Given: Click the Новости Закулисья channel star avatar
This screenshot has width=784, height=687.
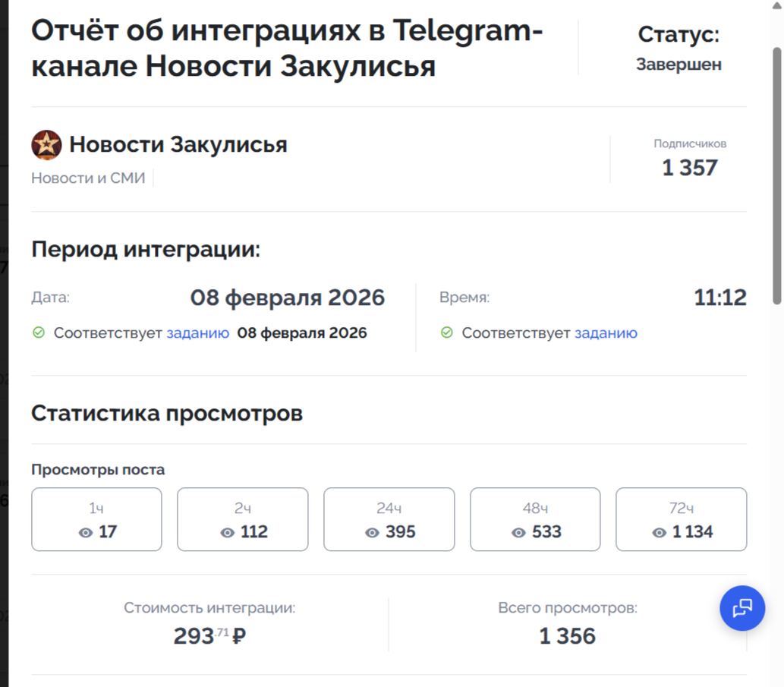Looking at the screenshot, I should 46,145.
